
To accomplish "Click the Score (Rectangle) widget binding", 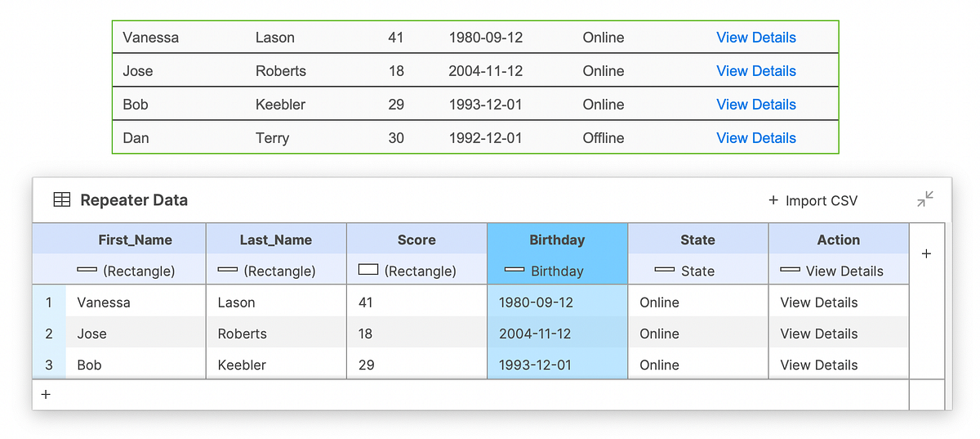I will (x=416, y=271).
